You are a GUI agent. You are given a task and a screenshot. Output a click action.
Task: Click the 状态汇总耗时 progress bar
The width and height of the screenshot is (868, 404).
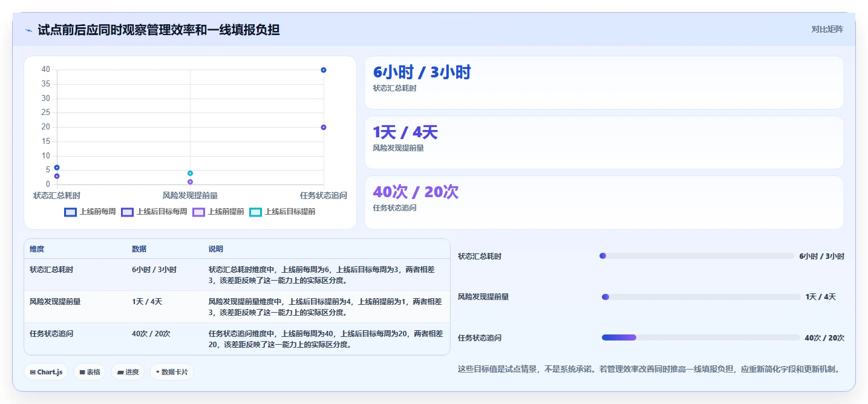point(696,256)
